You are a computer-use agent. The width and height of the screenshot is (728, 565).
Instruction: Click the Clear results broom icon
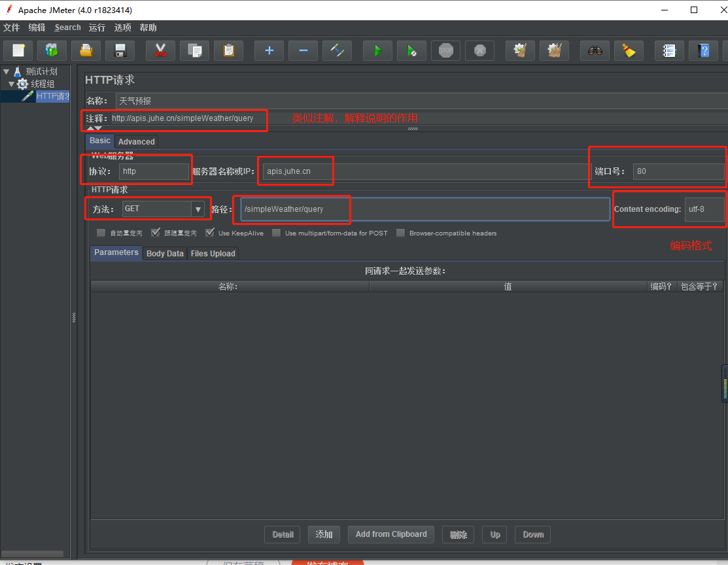520,50
